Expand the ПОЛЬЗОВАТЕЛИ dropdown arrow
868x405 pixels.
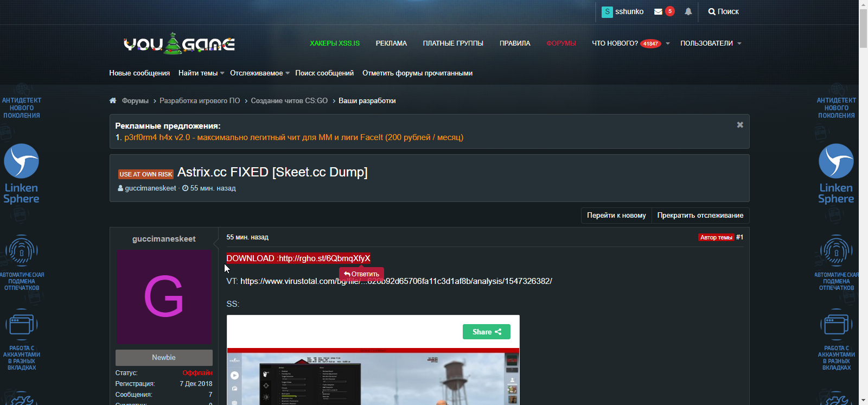pos(739,43)
